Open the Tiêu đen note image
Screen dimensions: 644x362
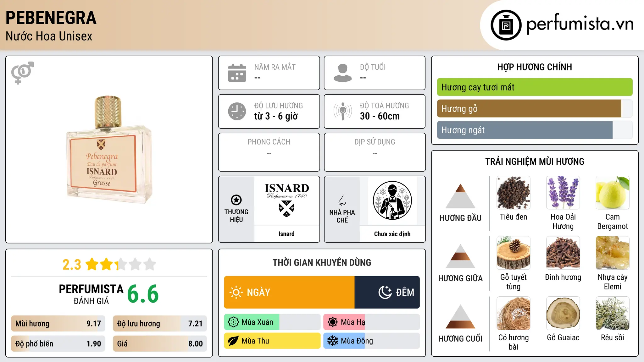click(514, 192)
